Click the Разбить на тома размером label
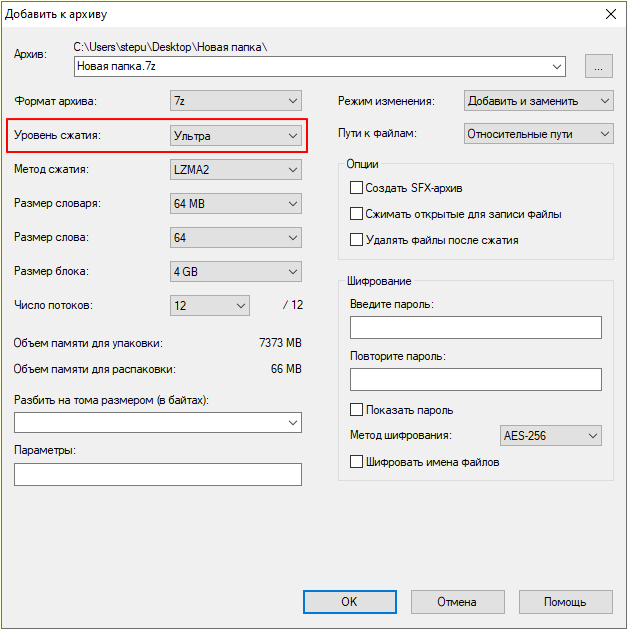Image resolution: width=628 pixels, height=630 pixels. pos(111,400)
